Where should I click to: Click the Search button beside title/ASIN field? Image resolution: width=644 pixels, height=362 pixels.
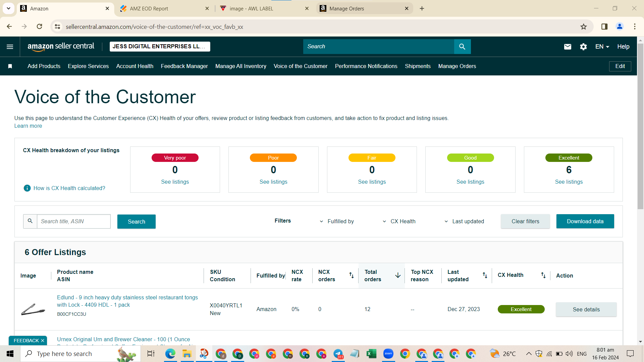(x=137, y=222)
